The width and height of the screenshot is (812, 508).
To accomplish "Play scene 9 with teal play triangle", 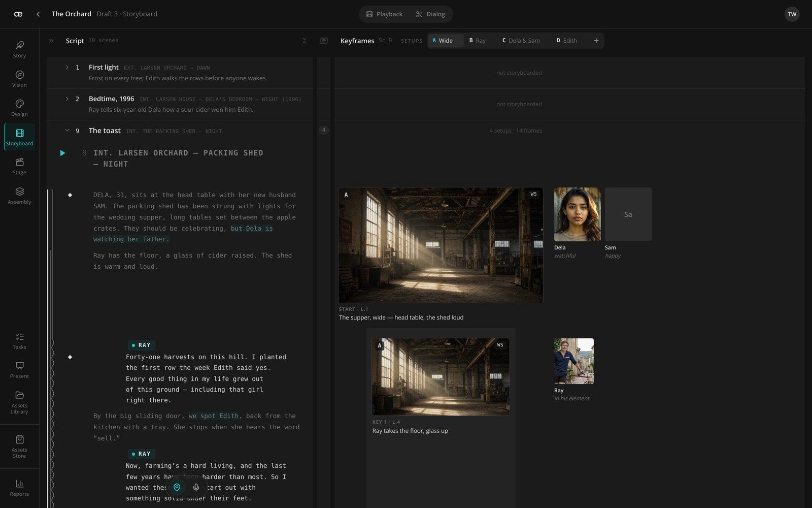I will click(62, 153).
